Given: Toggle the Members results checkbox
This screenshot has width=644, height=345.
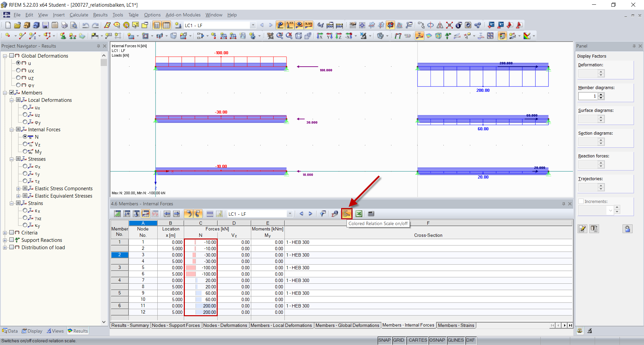Looking at the screenshot, I should 12,92.
